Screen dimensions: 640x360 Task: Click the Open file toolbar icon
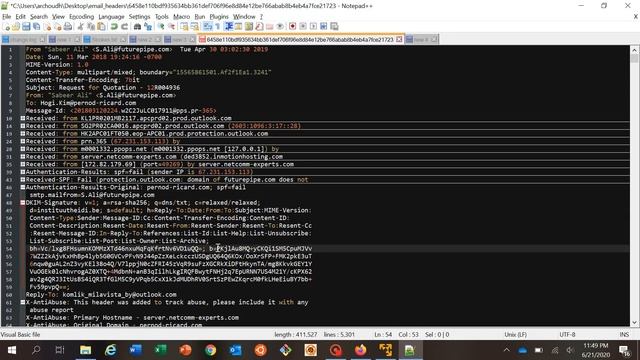click(16, 27)
